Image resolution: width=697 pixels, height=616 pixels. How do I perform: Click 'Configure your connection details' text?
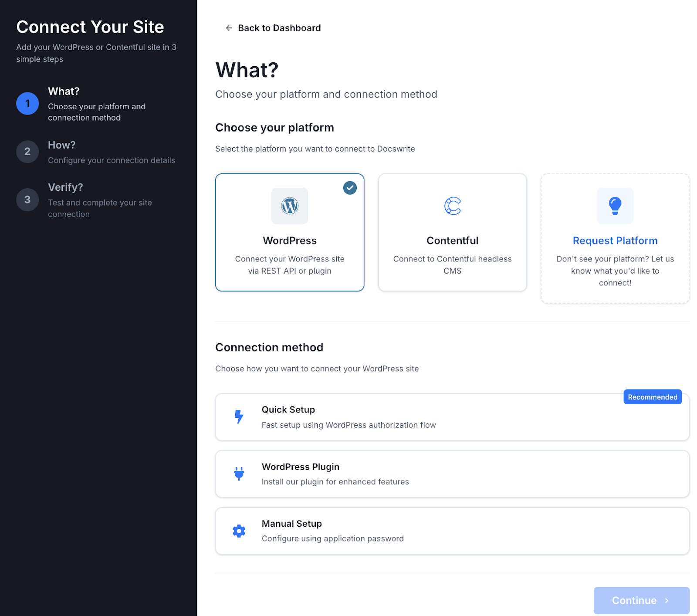pos(112,160)
